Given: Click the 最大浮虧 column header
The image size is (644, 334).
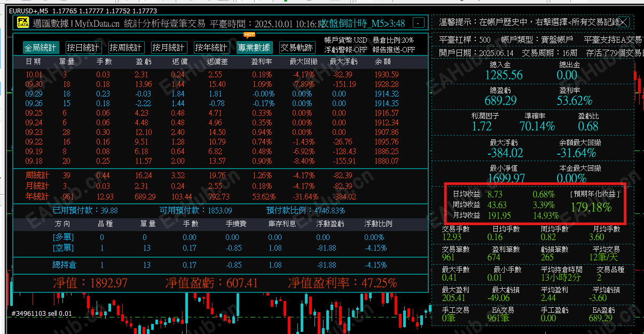Looking at the screenshot, I should pos(344,62).
